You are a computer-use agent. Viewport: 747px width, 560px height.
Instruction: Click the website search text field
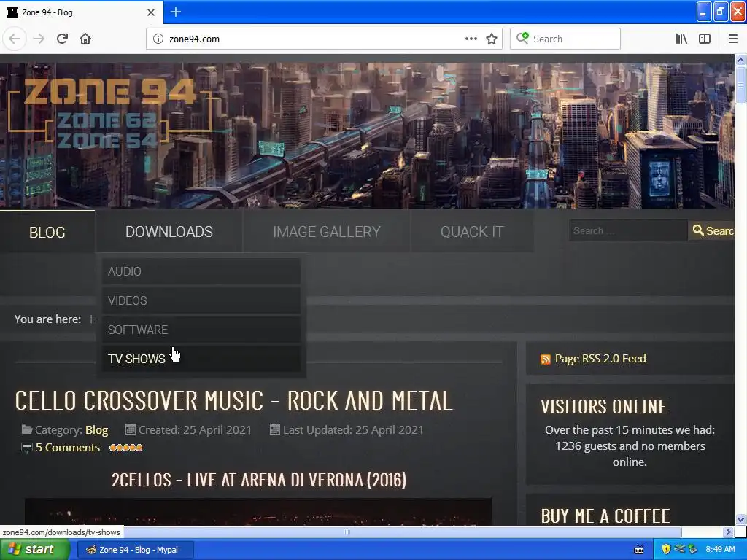pyautogui.click(x=628, y=230)
